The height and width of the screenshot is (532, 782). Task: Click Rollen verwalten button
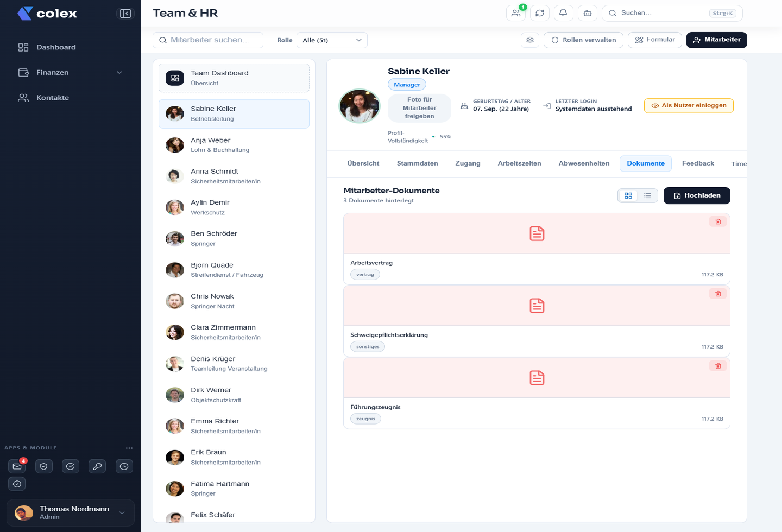584,40
